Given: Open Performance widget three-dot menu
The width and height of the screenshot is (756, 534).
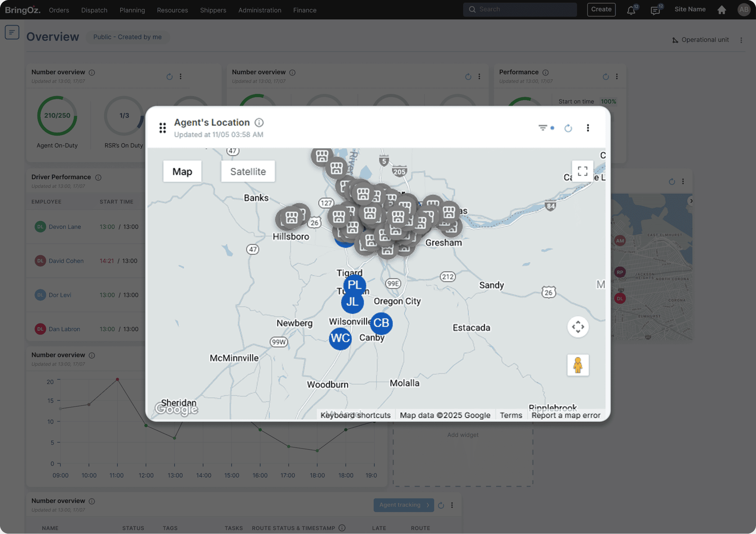Looking at the screenshot, I should tap(617, 76).
